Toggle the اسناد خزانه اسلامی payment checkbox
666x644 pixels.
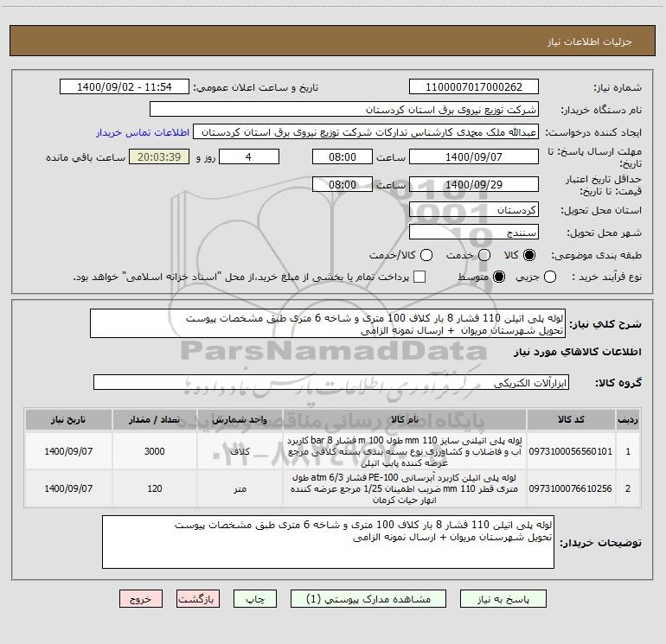click(419, 277)
